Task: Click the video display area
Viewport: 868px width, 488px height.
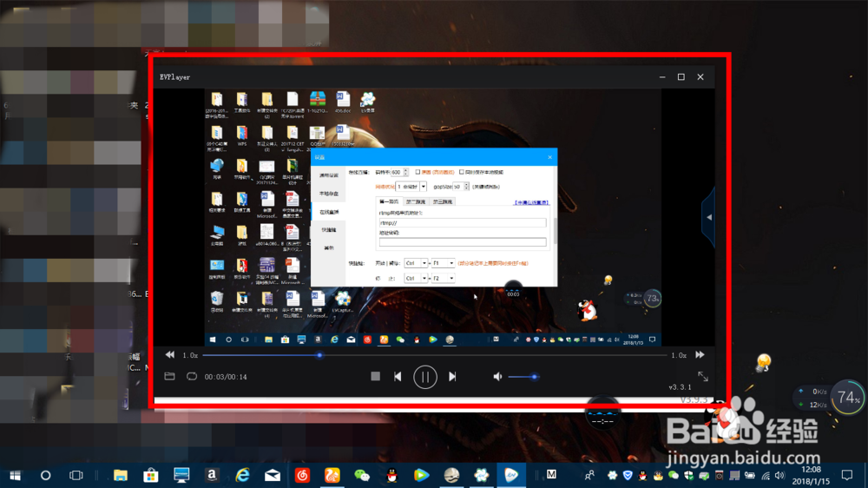Action: point(433,218)
